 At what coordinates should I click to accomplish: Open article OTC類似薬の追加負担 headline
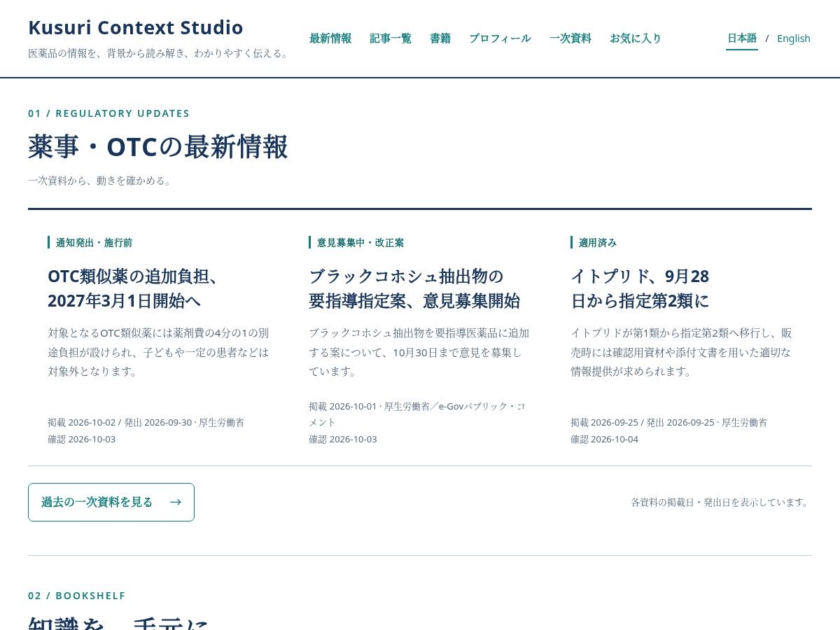[134, 288]
